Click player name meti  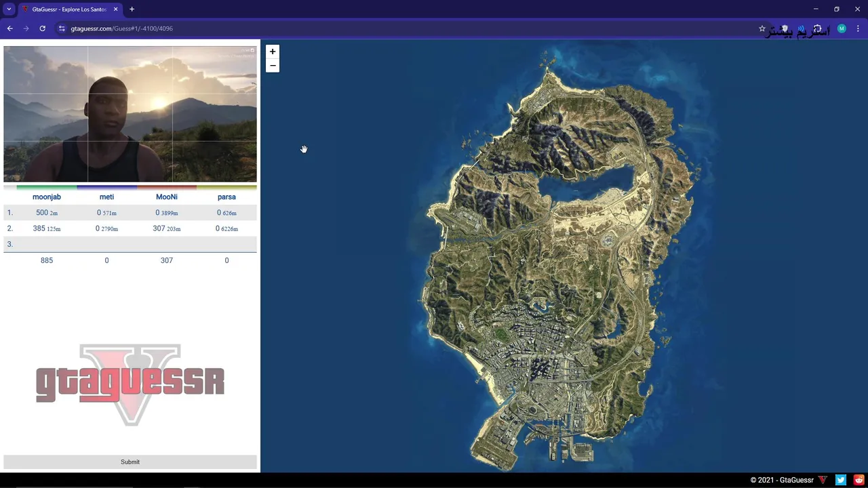(106, 197)
